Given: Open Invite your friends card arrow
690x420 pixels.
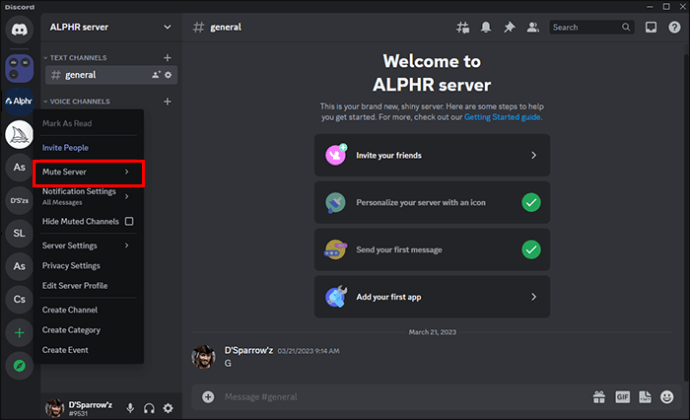Looking at the screenshot, I should 533,155.
